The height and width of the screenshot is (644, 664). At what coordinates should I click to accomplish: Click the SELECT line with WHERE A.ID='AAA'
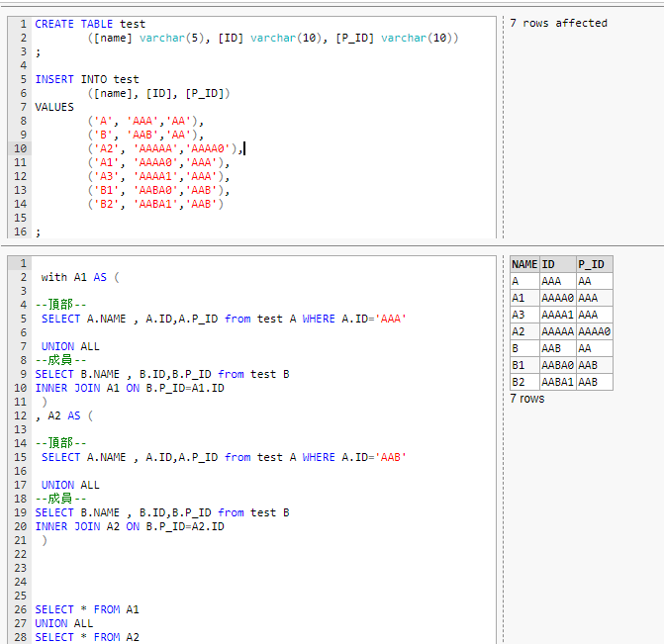pyautogui.click(x=224, y=319)
